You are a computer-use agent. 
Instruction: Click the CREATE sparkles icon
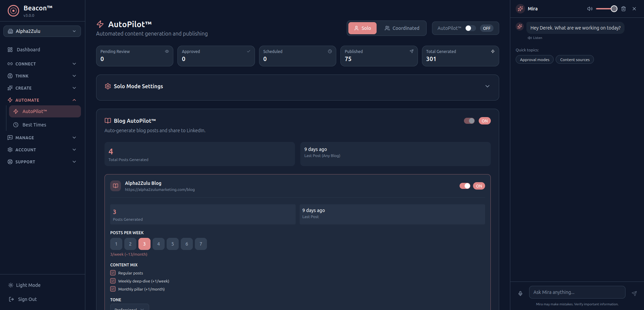(10, 88)
